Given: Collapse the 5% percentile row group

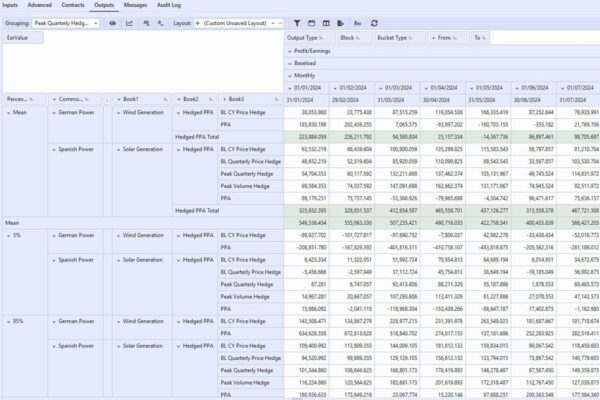Looking at the screenshot, I should coord(8,236).
